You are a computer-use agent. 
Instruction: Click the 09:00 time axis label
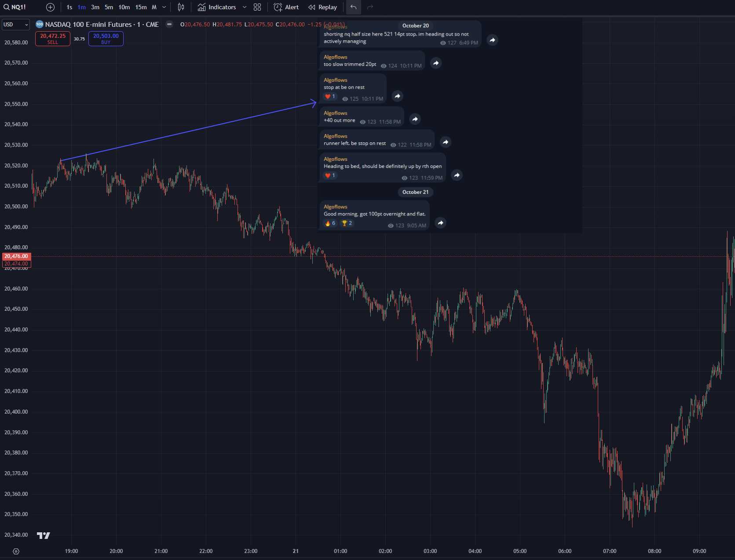(699, 551)
